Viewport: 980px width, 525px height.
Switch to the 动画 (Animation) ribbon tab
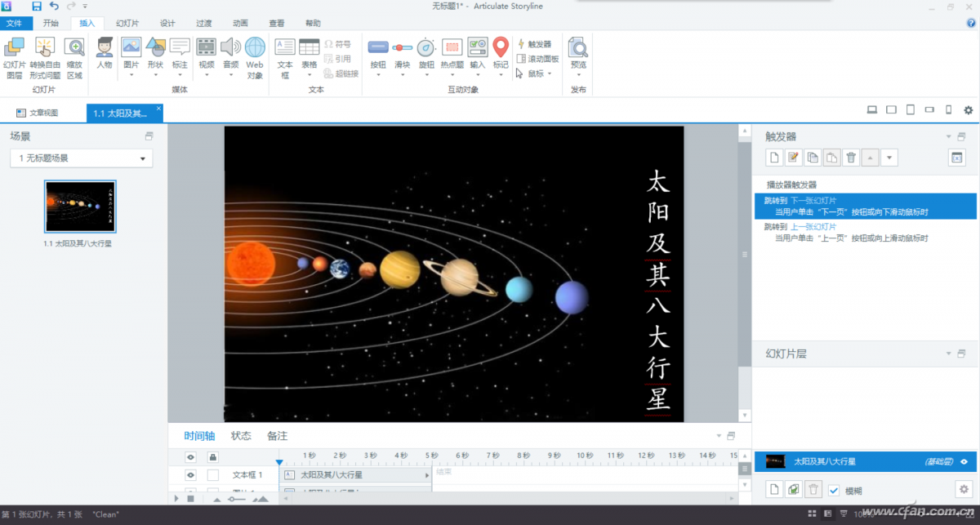(240, 23)
